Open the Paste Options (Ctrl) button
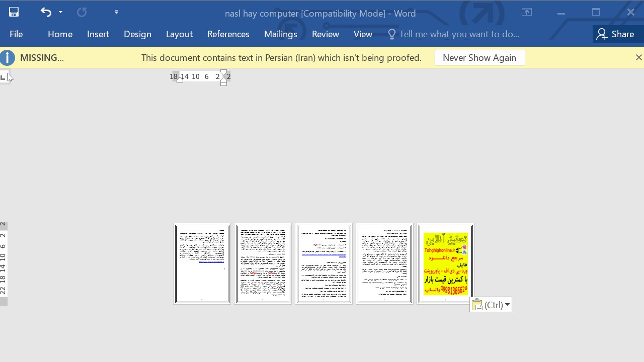Viewport: 644px width, 362px height. click(491, 305)
